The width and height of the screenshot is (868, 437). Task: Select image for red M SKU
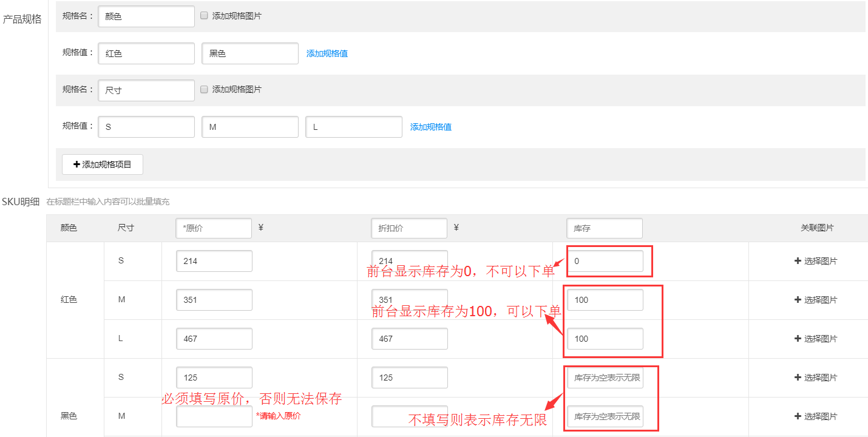(x=815, y=300)
